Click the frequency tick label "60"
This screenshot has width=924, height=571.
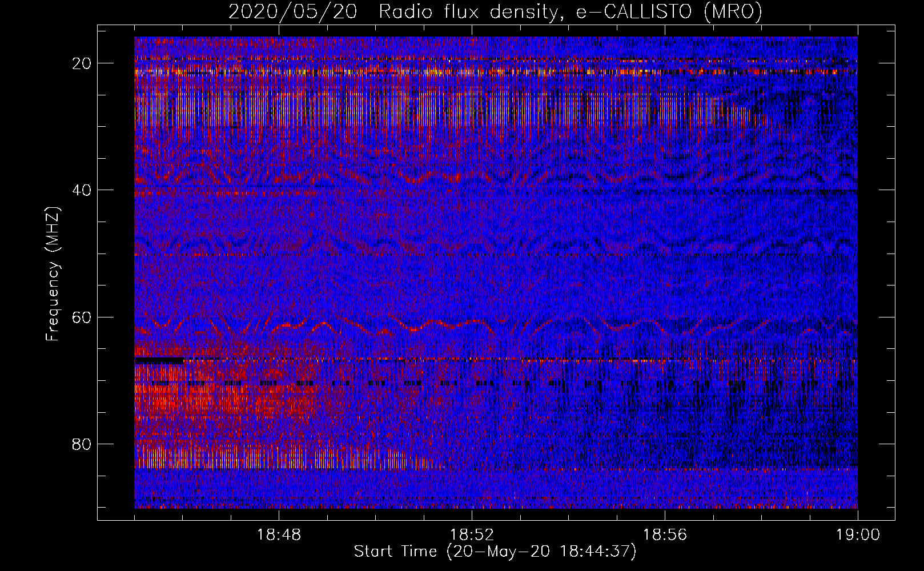(x=82, y=317)
